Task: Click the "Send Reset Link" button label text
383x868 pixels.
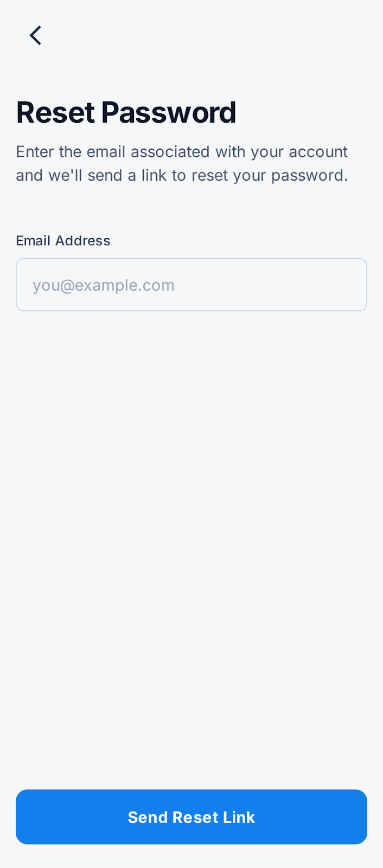Action: pyautogui.click(x=191, y=817)
